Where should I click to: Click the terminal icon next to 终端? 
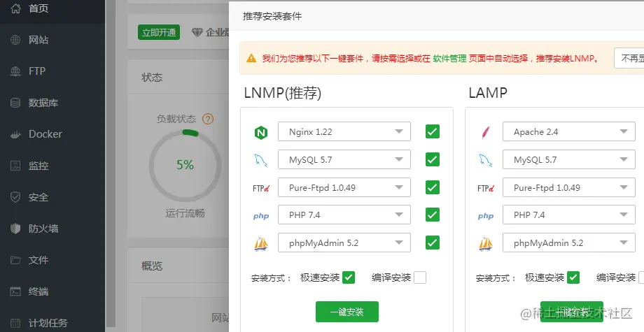tap(15, 291)
